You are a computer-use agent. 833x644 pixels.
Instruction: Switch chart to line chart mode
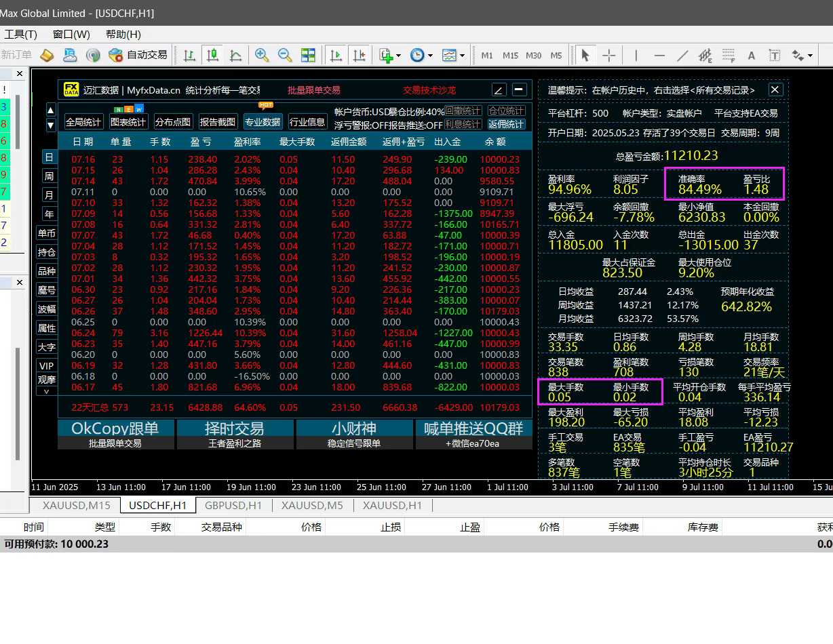(236, 55)
